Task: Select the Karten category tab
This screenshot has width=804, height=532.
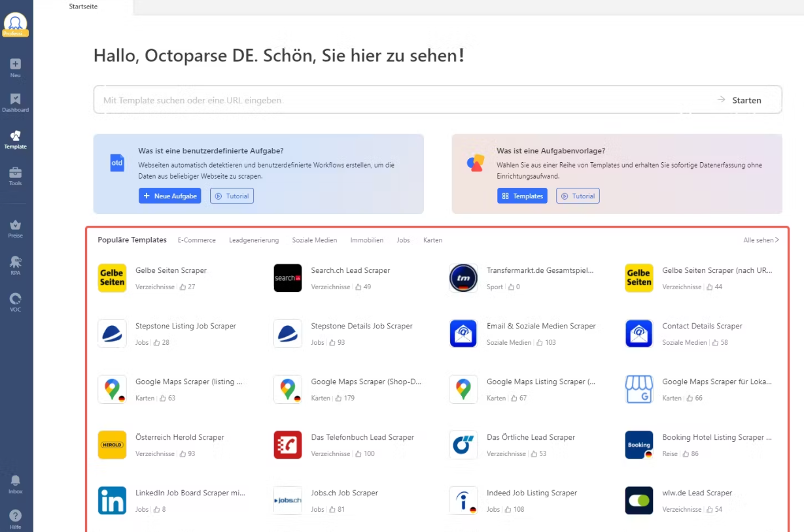Action: click(x=433, y=240)
